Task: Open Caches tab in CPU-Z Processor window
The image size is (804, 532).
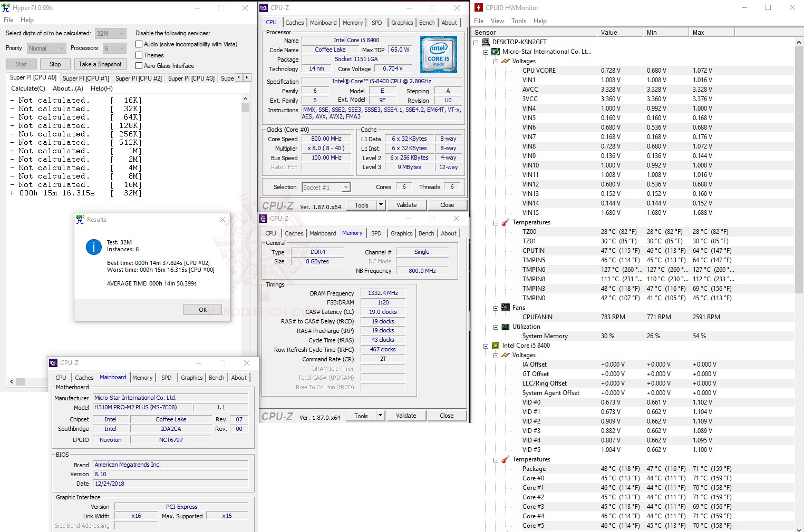Action: (x=295, y=23)
